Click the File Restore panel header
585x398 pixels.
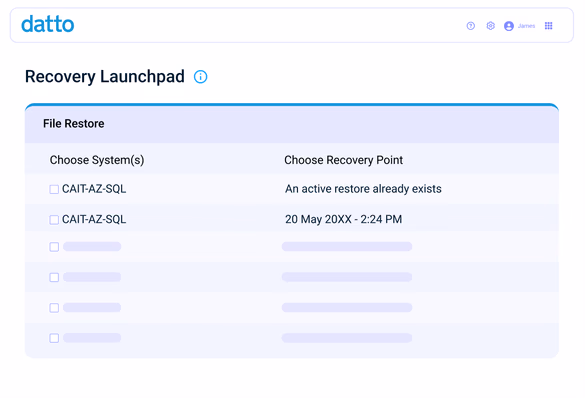292,123
